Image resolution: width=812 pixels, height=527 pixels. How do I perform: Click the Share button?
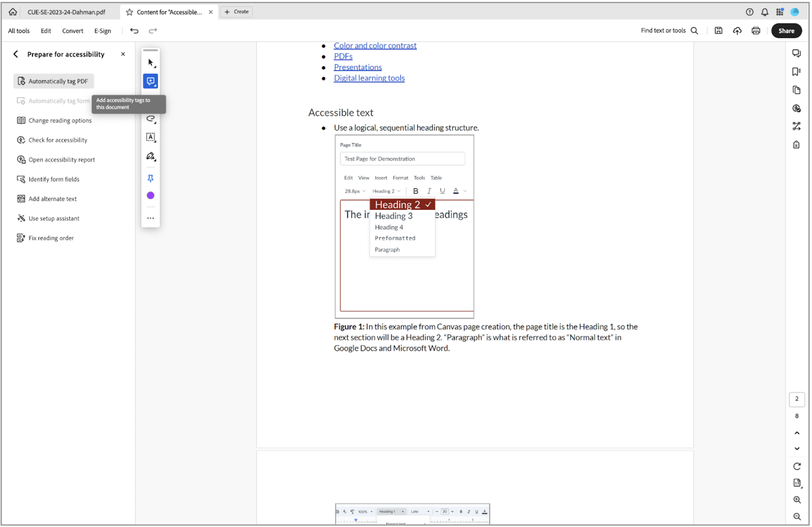pos(787,31)
